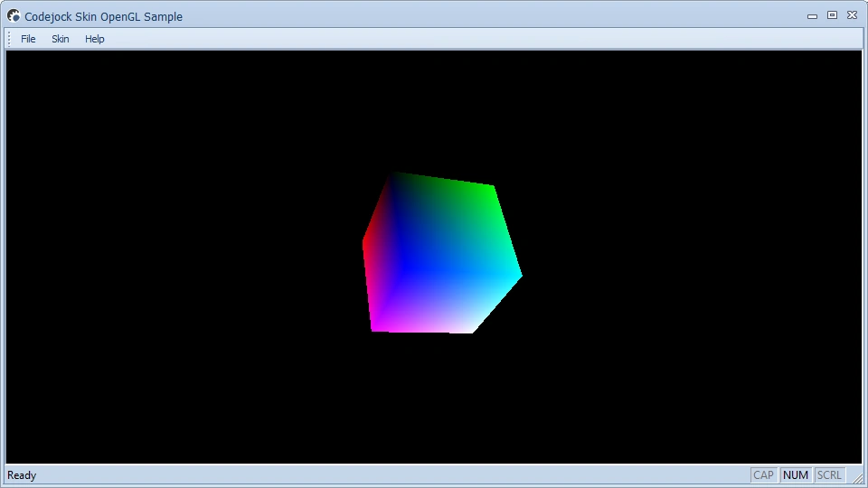Click the CAP indicator in status bar
This screenshot has width=868, height=488.
pos(763,475)
